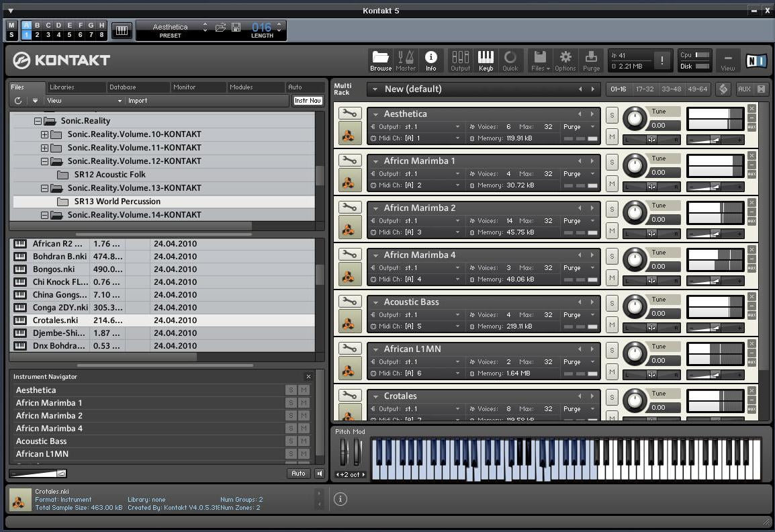This screenshot has width=775, height=532.
Task: Open the Browse panel icon
Action: coord(381,61)
